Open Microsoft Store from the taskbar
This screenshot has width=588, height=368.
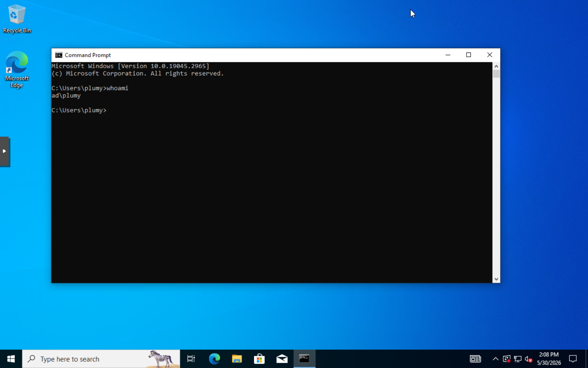259,359
